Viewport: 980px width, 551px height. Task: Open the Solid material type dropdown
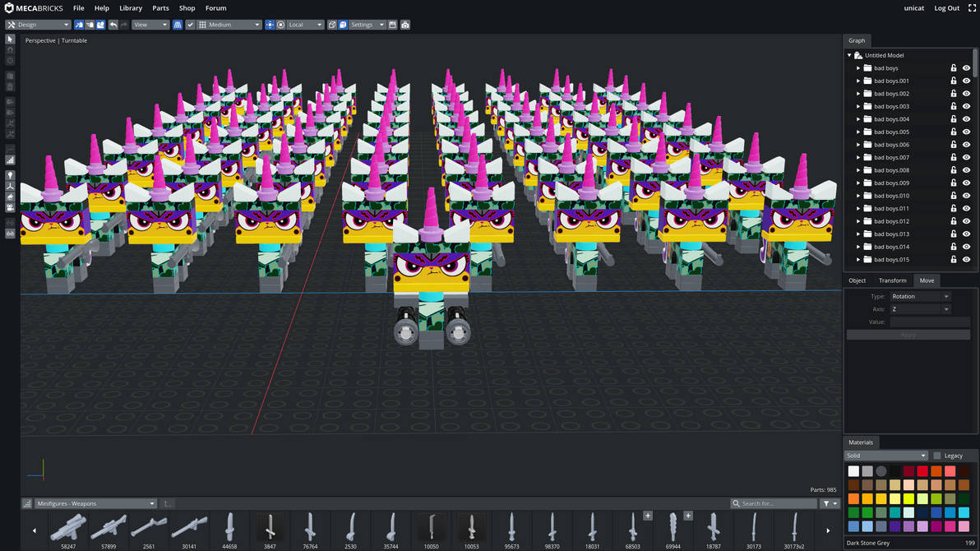point(885,456)
